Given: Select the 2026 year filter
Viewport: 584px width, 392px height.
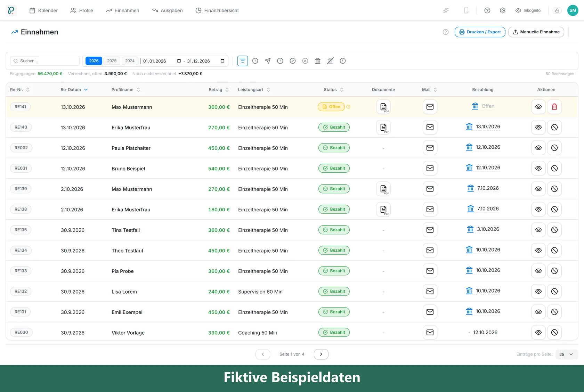Looking at the screenshot, I should [x=94, y=61].
